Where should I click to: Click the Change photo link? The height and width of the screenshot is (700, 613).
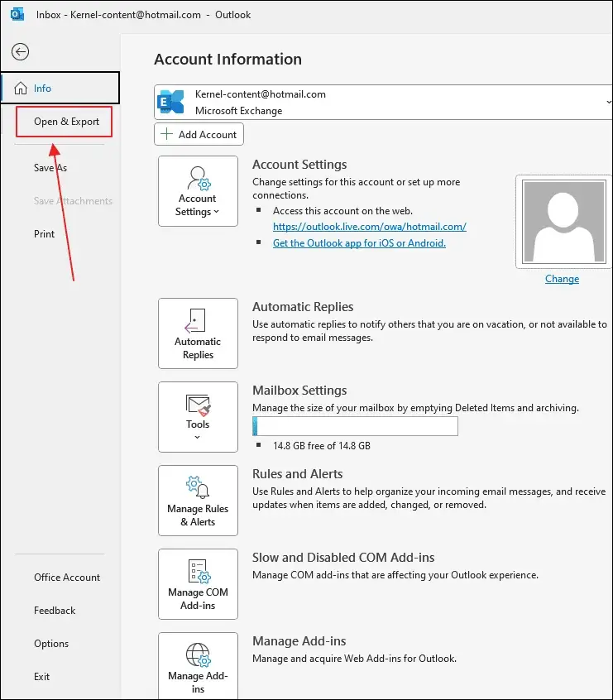[x=562, y=279]
